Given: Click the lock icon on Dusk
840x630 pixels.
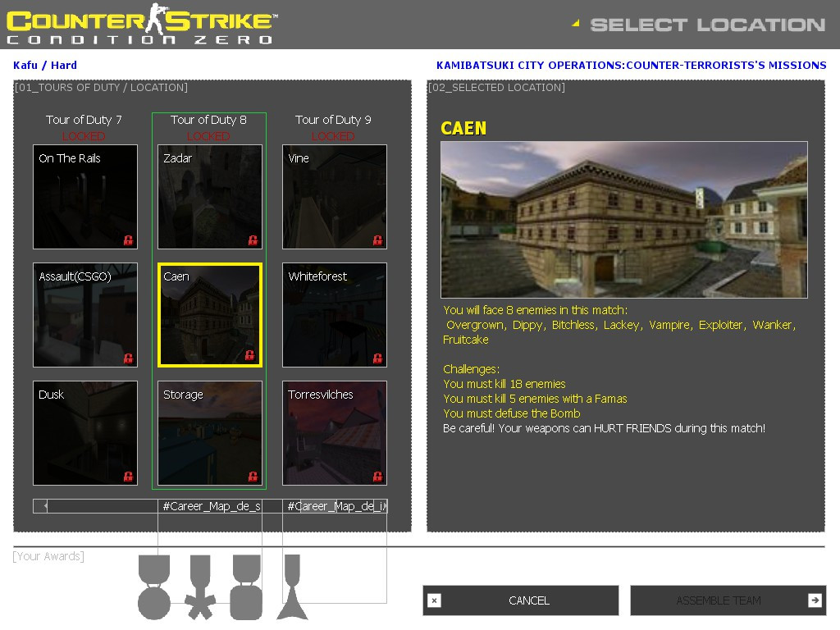Looking at the screenshot, I should coord(128,477).
